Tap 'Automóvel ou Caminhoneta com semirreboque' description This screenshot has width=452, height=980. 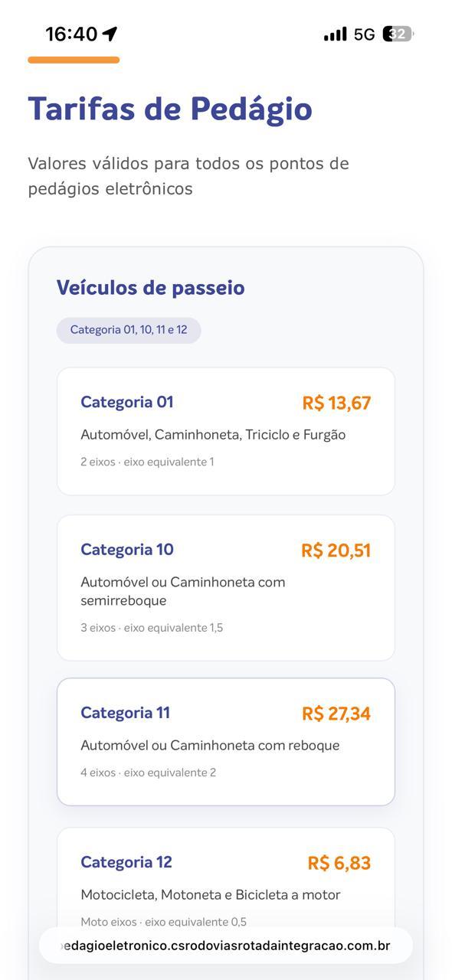pyautogui.click(x=183, y=591)
